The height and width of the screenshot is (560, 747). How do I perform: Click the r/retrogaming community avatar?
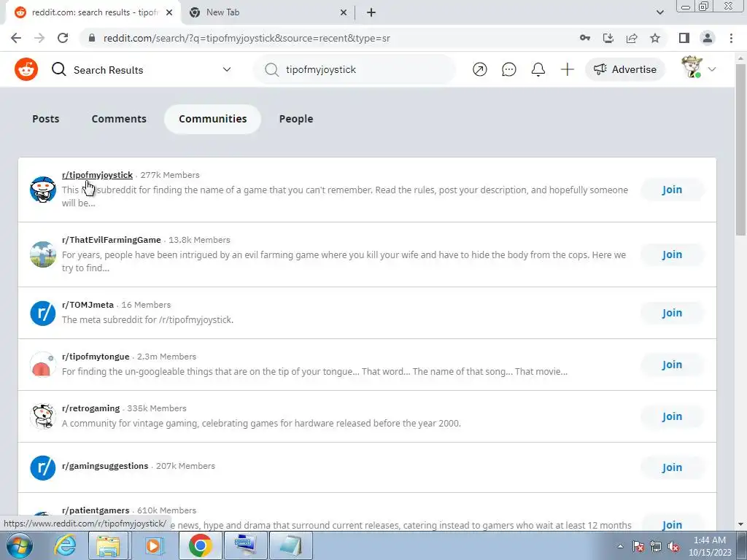(x=43, y=416)
